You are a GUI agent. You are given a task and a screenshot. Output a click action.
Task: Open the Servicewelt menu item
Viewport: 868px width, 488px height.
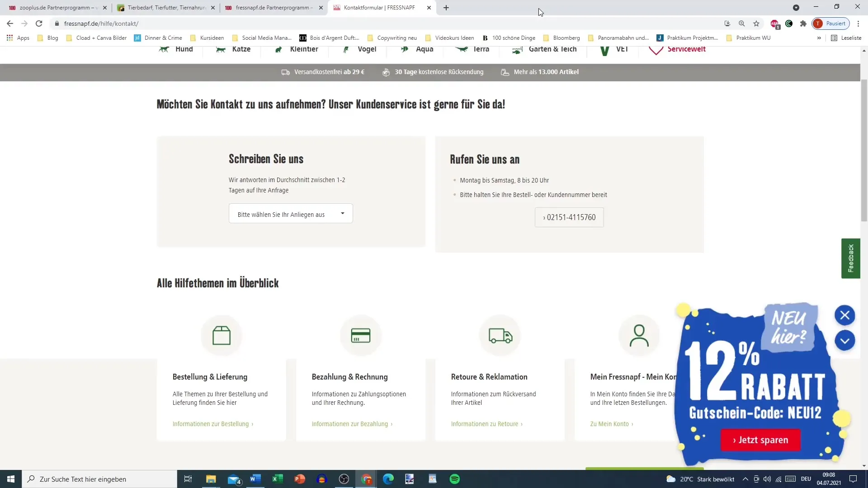pos(677,50)
